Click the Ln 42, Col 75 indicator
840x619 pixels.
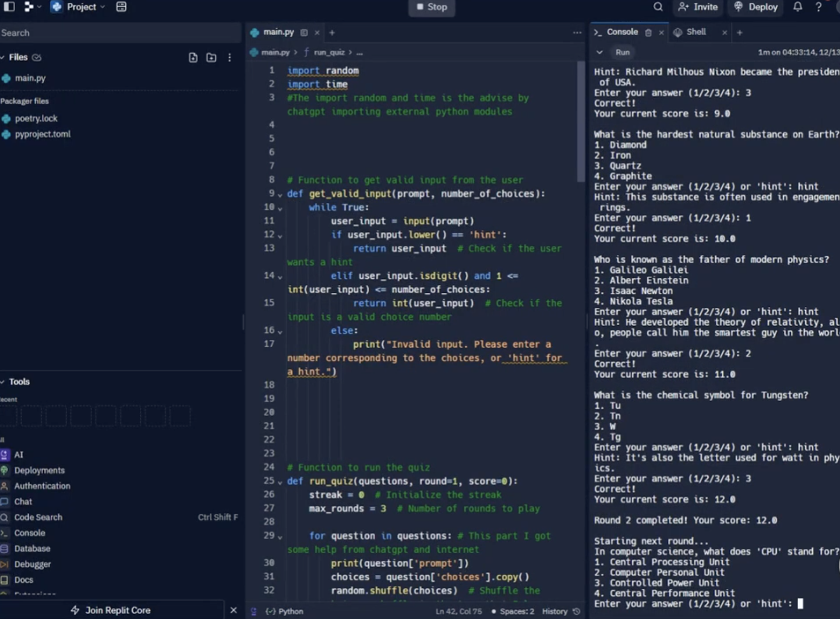click(x=459, y=611)
